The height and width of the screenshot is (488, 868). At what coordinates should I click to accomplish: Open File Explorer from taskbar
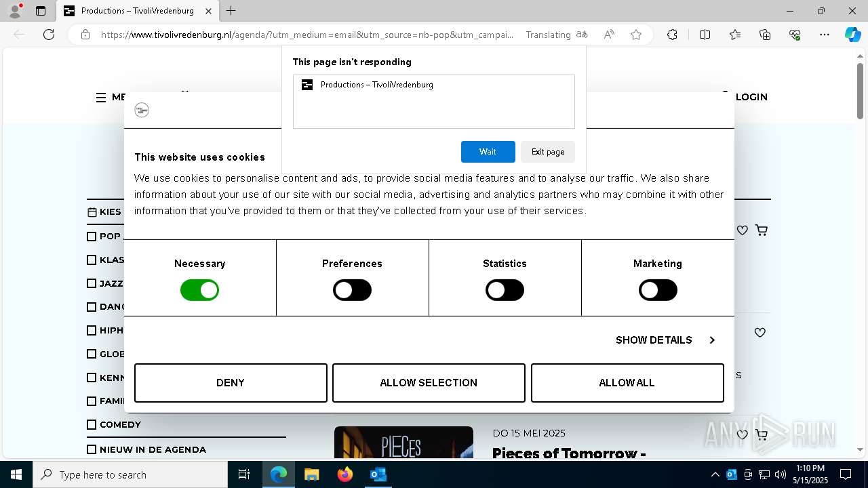311,474
